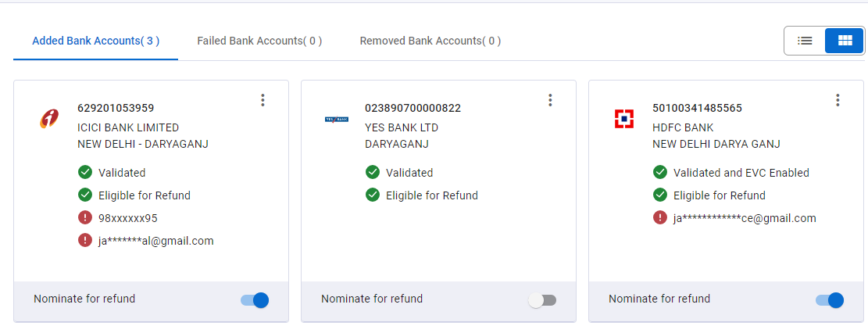Open the Failed Bank Accounts tab
The width and height of the screenshot is (868, 326).
click(x=259, y=41)
